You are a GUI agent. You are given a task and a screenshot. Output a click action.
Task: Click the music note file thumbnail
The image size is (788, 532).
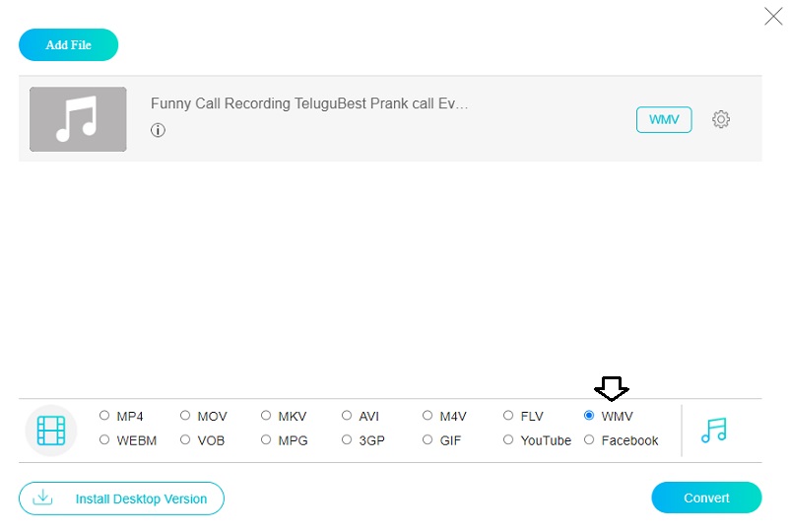pyautogui.click(x=78, y=119)
